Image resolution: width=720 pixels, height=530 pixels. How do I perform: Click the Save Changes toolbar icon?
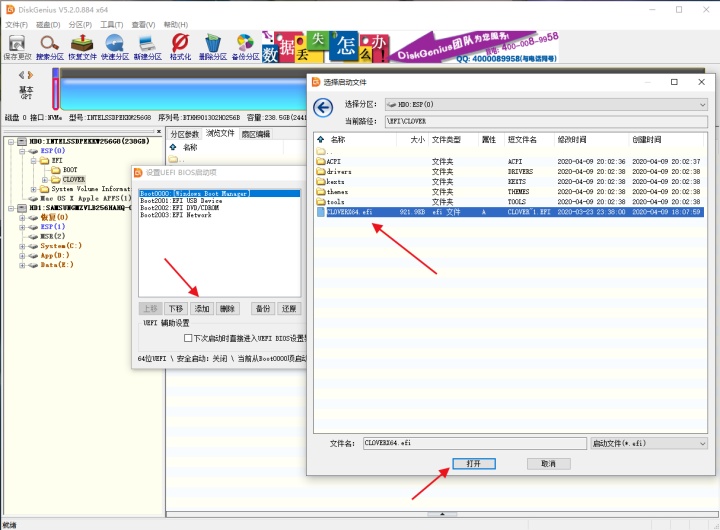pos(17,47)
